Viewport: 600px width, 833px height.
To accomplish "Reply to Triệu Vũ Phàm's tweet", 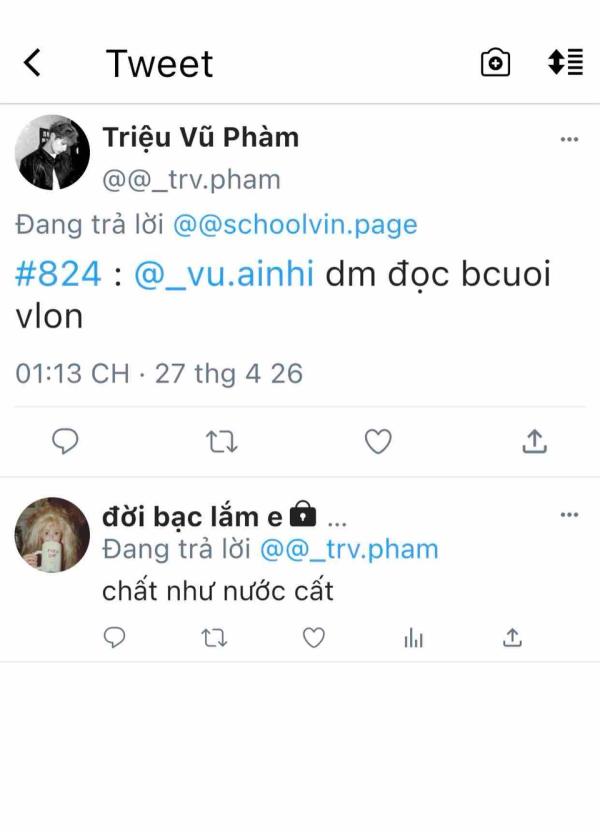I will click(x=65, y=441).
